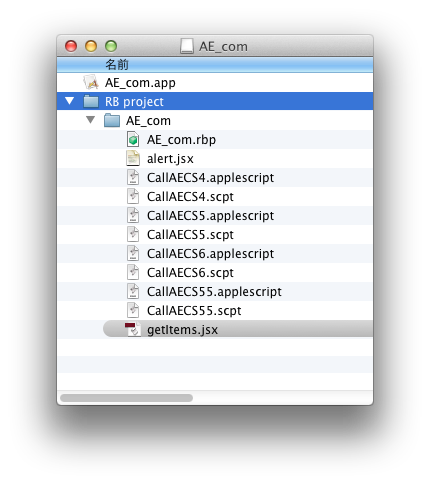Click the AE_com disk icon in title bar
Screen dimensions: 430x484
coord(187,46)
